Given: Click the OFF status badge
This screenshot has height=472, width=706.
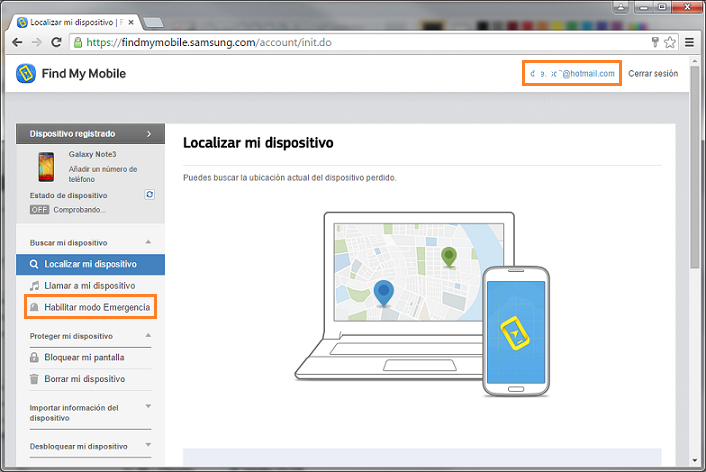Looking at the screenshot, I should pos(39,210).
